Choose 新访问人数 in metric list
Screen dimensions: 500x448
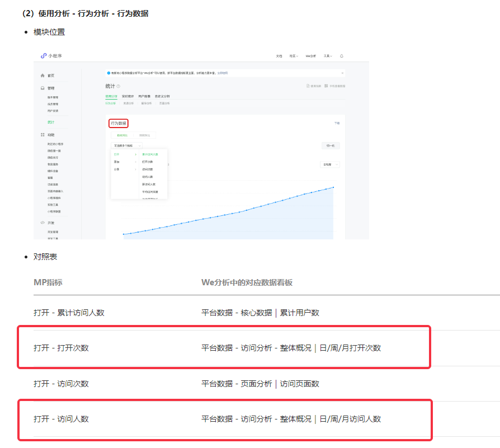149,185
